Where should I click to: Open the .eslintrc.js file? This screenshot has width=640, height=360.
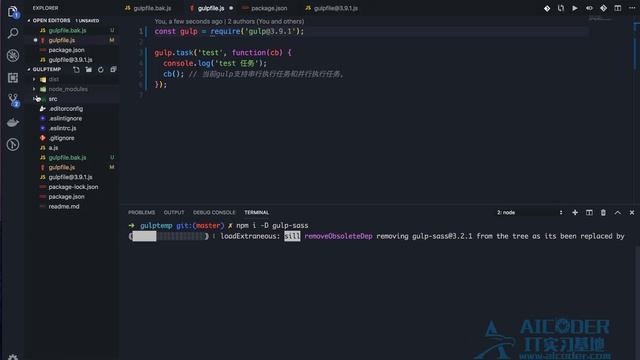tap(62, 128)
